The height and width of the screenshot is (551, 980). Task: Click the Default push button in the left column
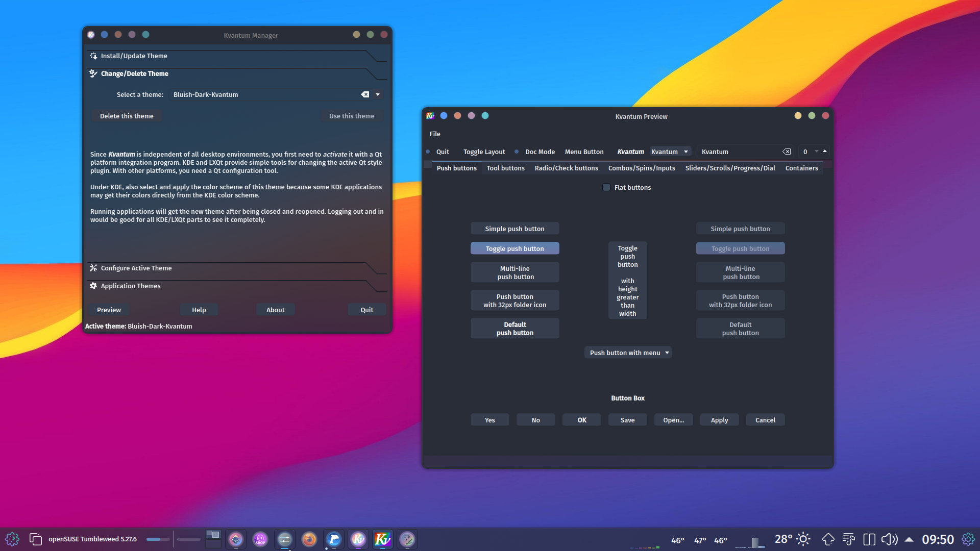point(514,329)
